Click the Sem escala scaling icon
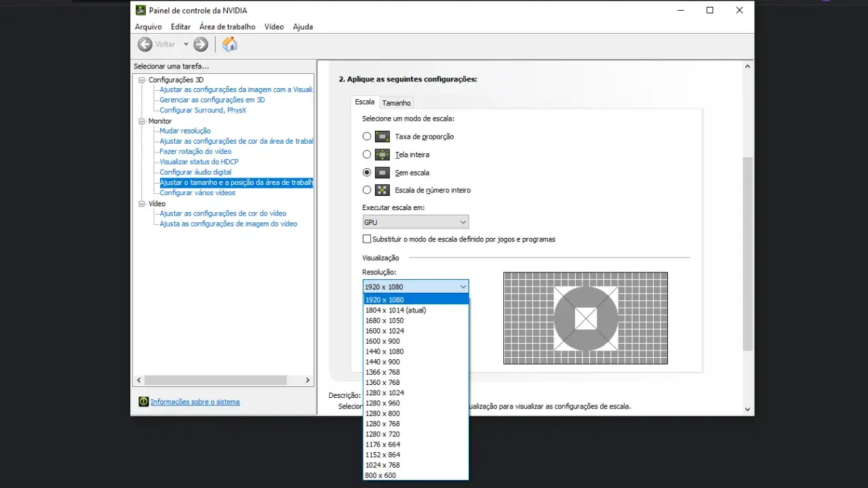Viewport: 868px width, 488px height. (382, 173)
